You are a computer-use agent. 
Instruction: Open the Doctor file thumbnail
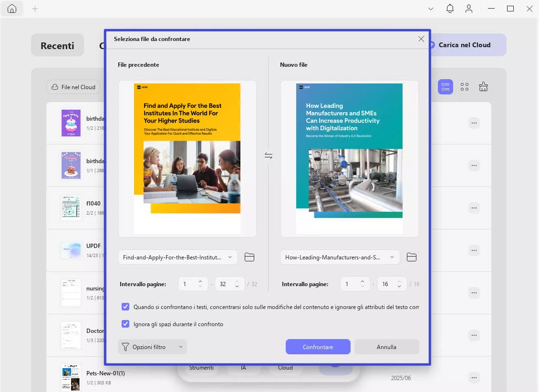[71, 335]
